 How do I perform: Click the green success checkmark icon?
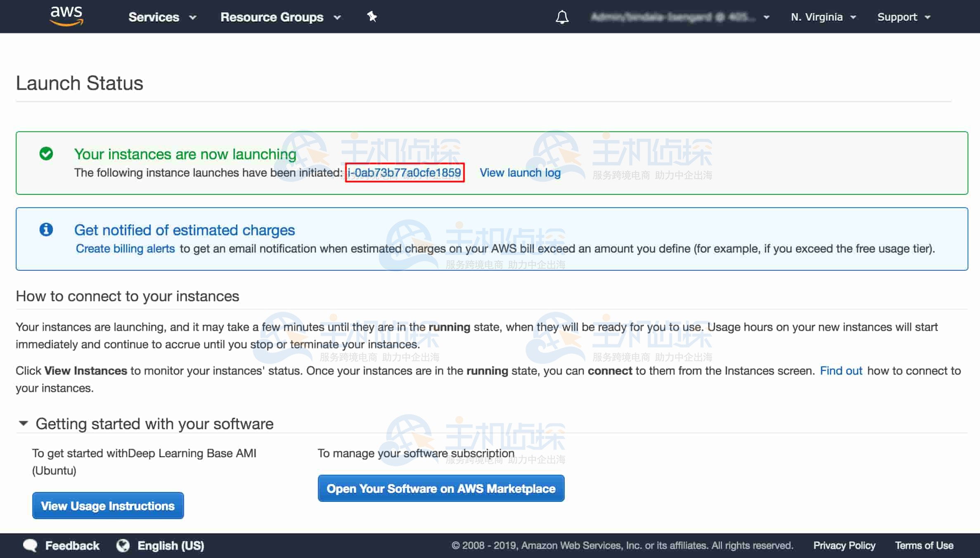point(46,154)
